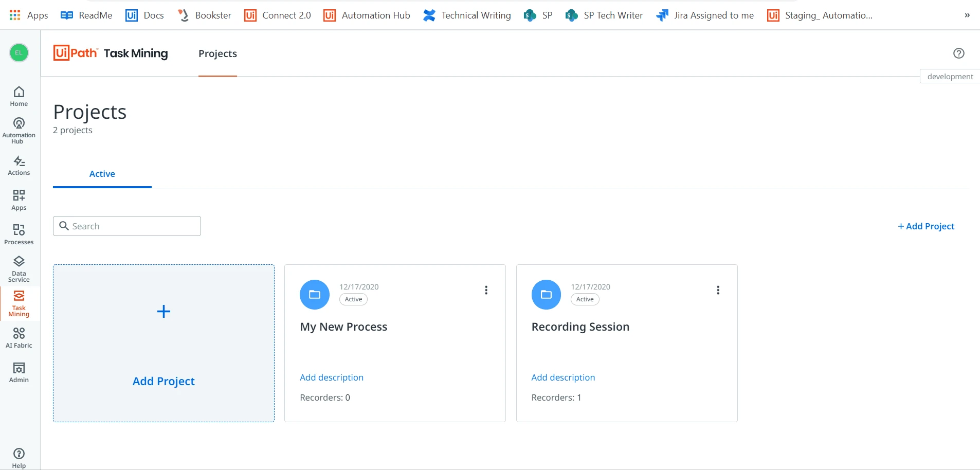Add description to My New Process
Screen dimensions: 980x470
(x=332, y=377)
